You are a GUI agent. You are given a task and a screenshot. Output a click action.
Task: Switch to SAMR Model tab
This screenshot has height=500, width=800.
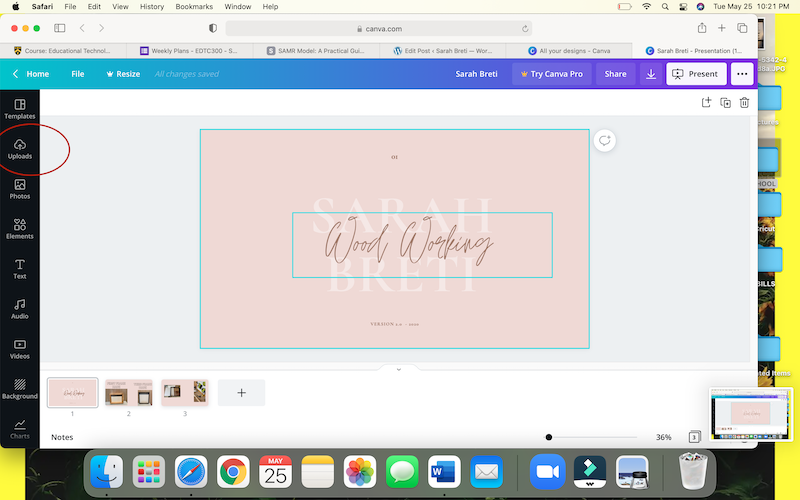pos(316,51)
